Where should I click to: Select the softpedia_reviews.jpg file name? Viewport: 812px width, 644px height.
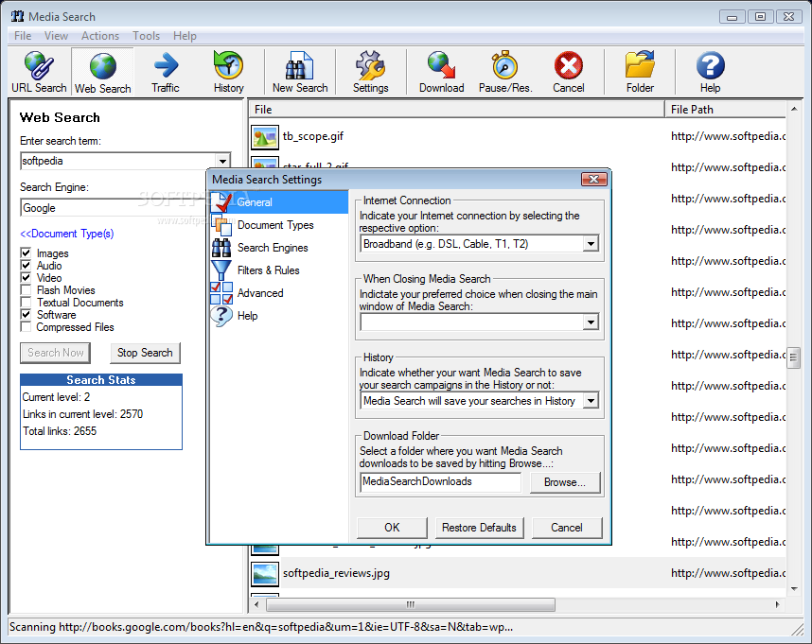point(336,573)
